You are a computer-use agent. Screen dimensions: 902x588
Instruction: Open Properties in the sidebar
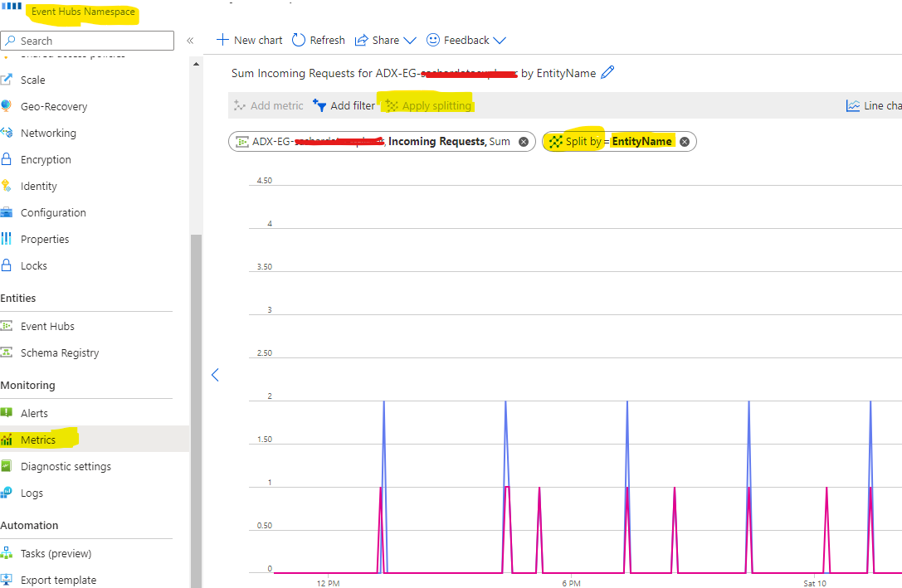click(45, 239)
